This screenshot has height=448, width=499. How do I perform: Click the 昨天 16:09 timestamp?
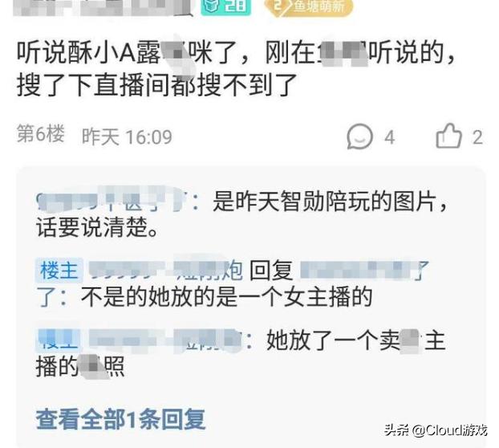click(x=127, y=137)
